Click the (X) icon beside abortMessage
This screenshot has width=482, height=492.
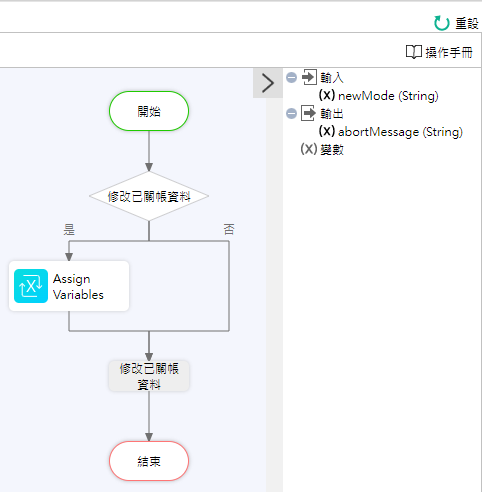(327, 131)
